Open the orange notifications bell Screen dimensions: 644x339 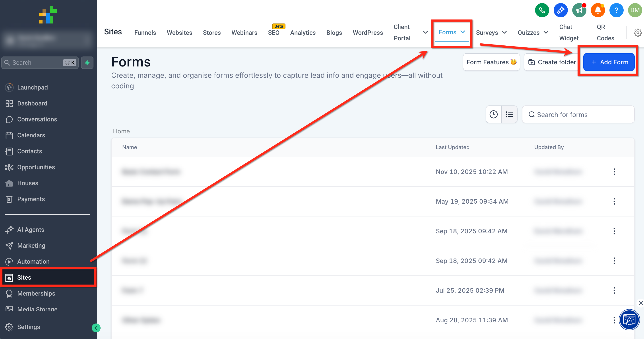(597, 10)
